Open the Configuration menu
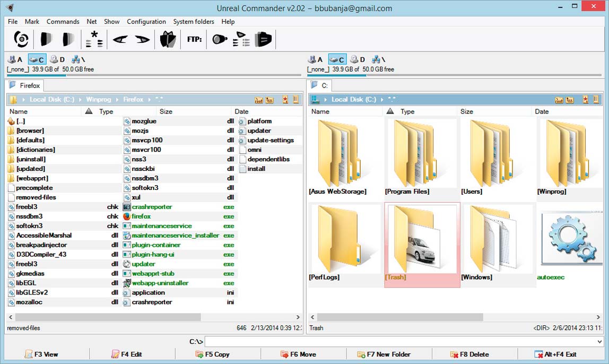The image size is (609, 364). click(x=146, y=22)
